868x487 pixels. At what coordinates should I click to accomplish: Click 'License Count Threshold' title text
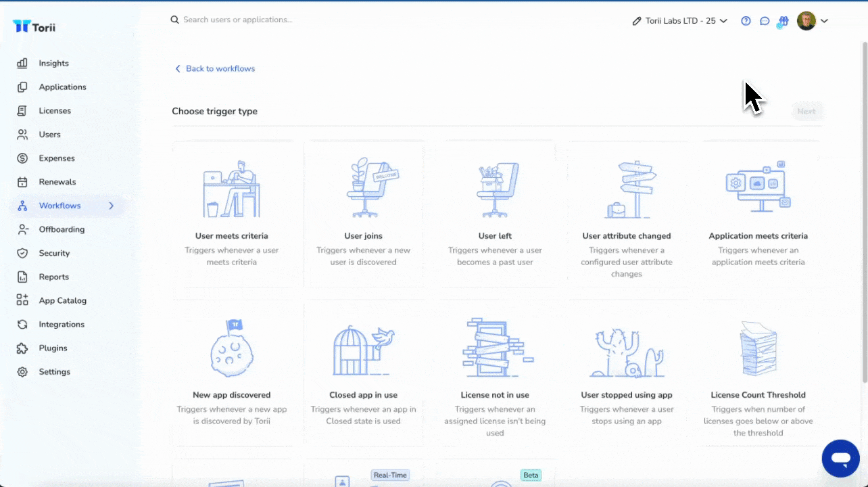point(758,395)
